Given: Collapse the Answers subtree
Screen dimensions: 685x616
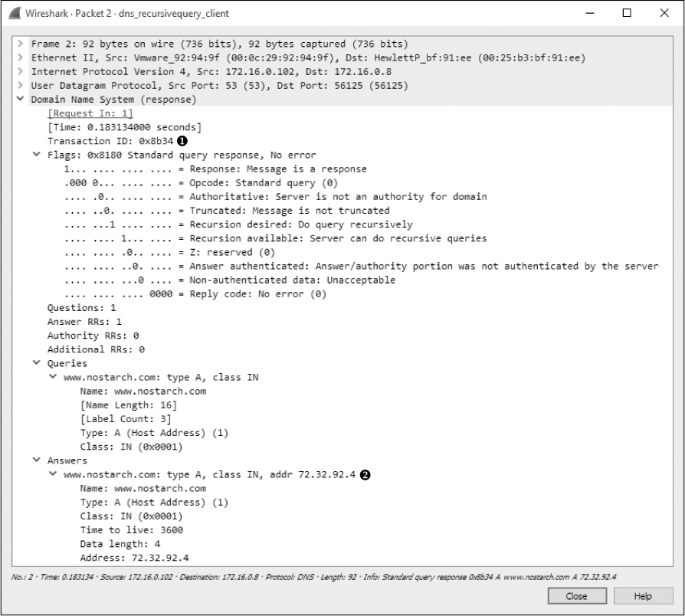Looking at the screenshot, I should pyautogui.click(x=37, y=460).
